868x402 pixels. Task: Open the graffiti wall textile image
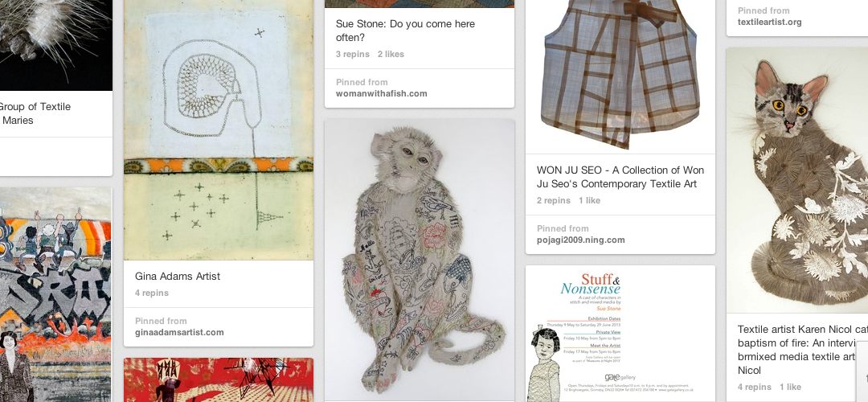coord(55,294)
